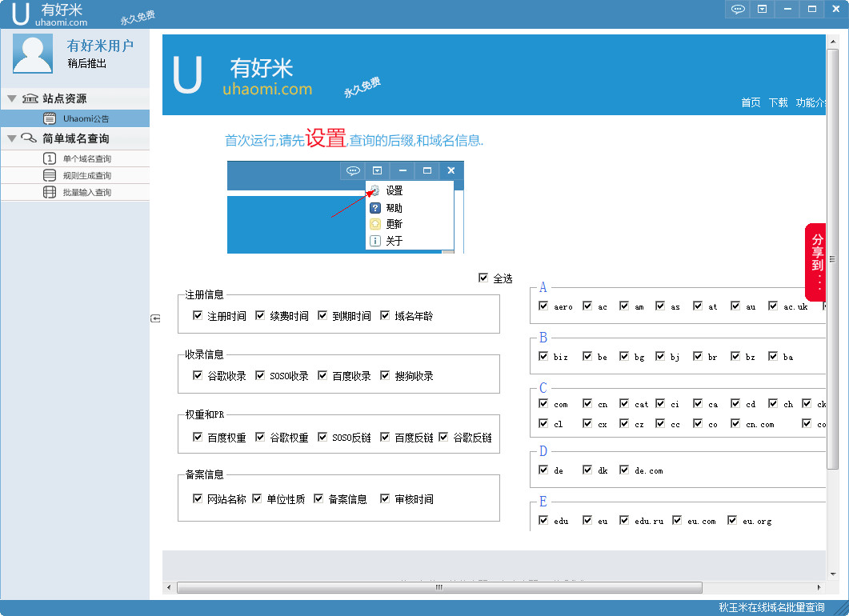Click the red 分享到 share tab

pyautogui.click(x=816, y=262)
